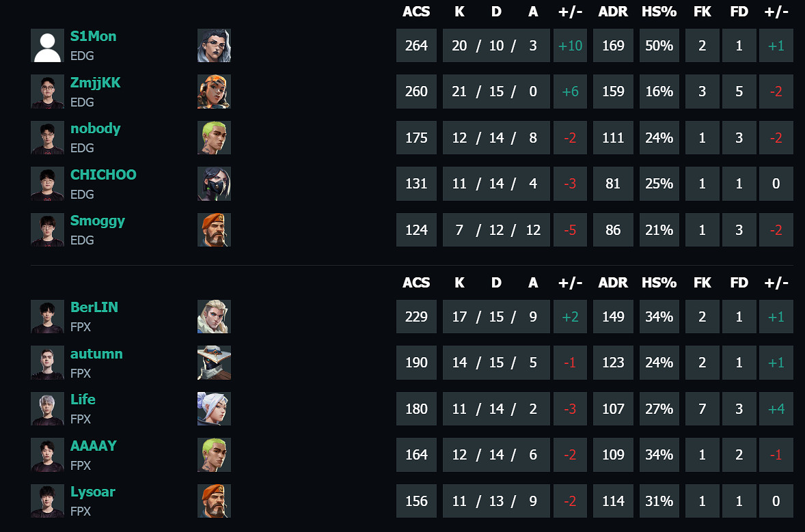805x532 pixels.
Task: Select Cypher agent icon next to autumn
Action: point(214,363)
